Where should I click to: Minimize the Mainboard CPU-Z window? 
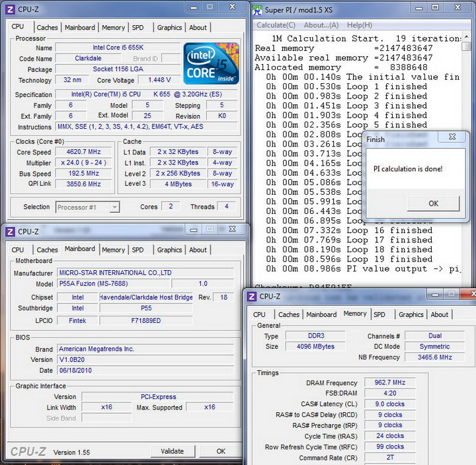pos(193,230)
